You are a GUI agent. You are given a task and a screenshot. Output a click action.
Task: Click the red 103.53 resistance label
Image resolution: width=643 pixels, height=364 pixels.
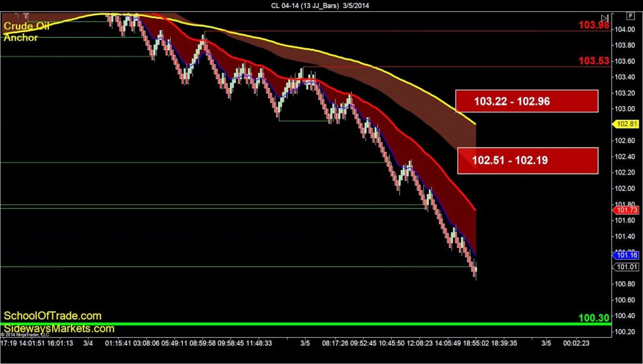(594, 62)
